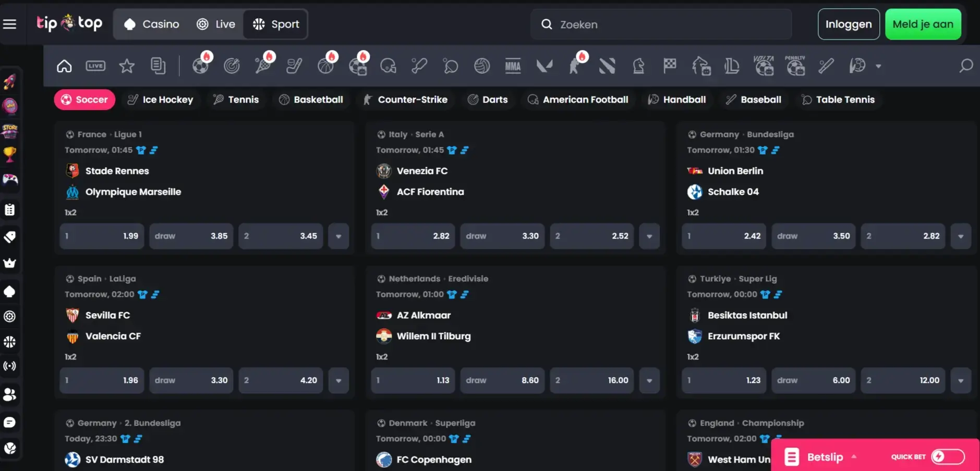
Task: Toggle the Quick Bet switch
Action: tap(948, 456)
